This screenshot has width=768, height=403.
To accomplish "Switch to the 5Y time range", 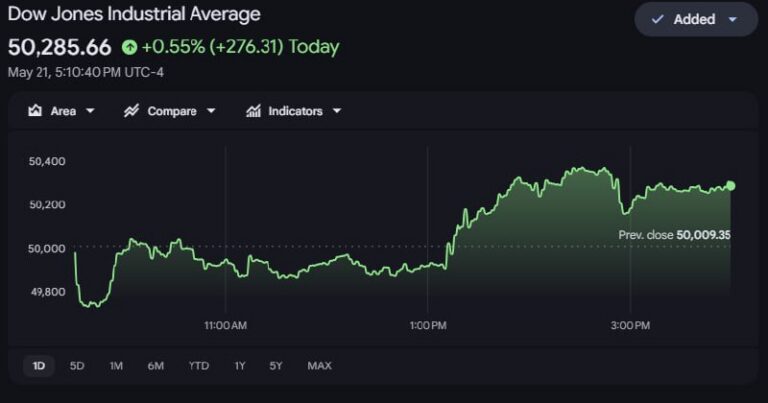I will [x=276, y=366].
